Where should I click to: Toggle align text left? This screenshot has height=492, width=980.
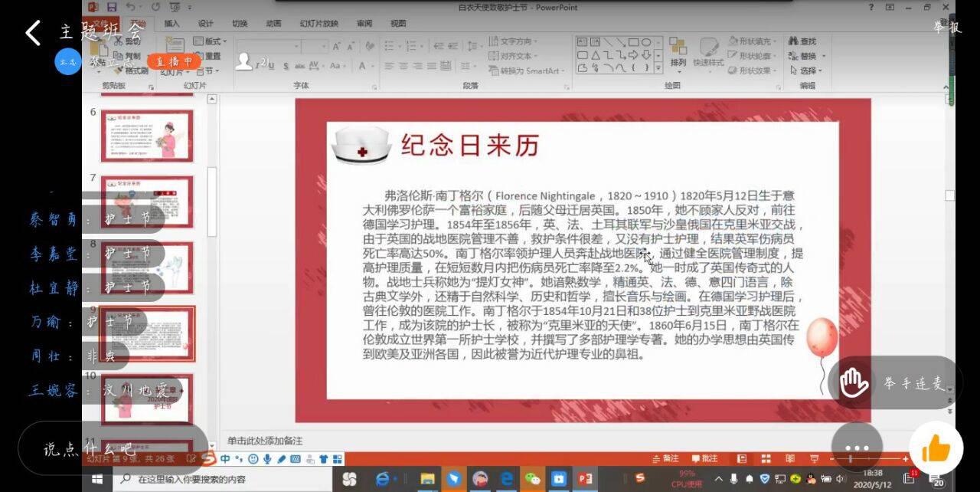tap(389, 66)
